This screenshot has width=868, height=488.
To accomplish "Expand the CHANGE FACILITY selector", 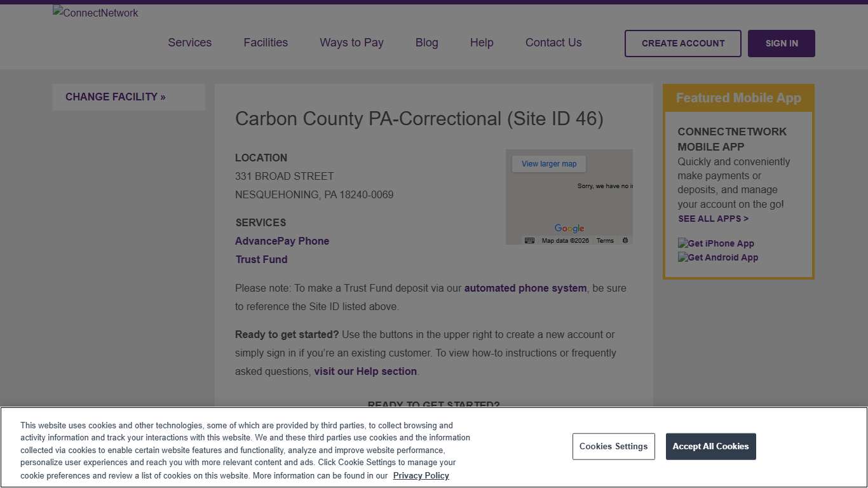I will coord(115,97).
